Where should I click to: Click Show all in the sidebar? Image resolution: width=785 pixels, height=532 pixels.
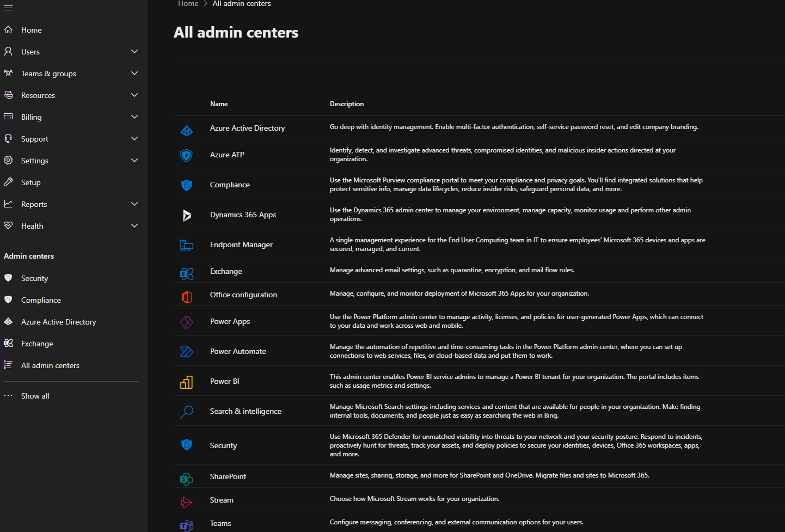click(x=35, y=396)
